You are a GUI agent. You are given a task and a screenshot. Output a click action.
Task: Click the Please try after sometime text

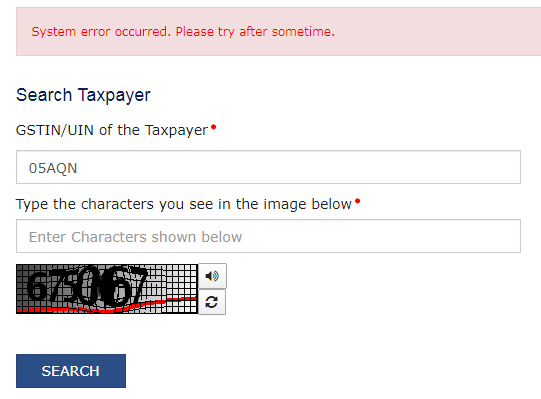pyautogui.click(x=255, y=32)
